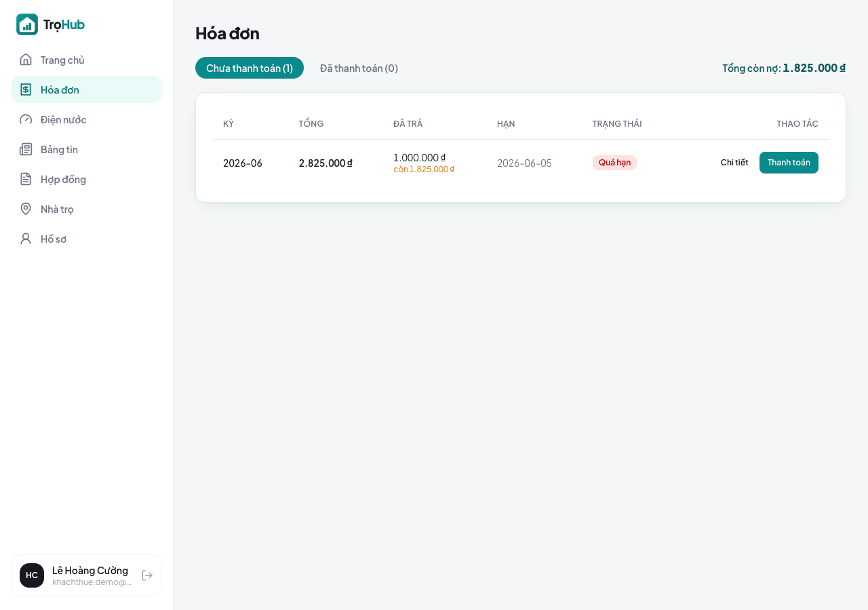
Task: Click the khachthue.demo email text
Action: click(x=92, y=582)
